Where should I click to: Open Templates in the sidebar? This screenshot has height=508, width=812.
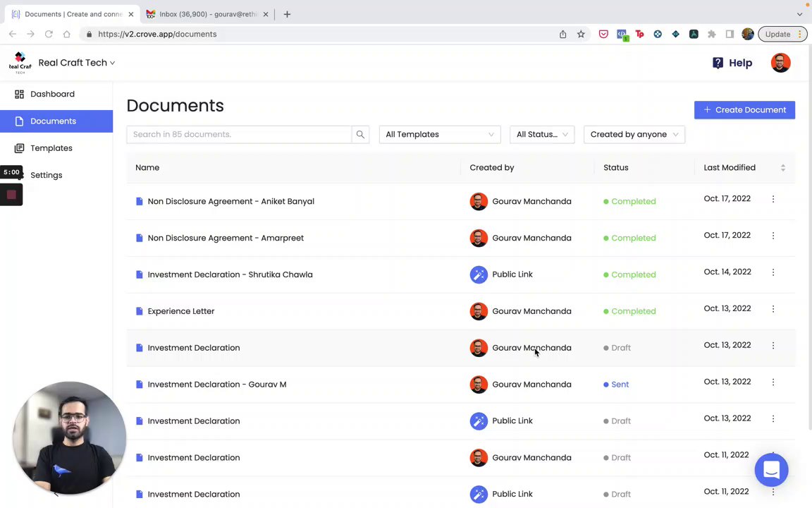[x=51, y=148]
